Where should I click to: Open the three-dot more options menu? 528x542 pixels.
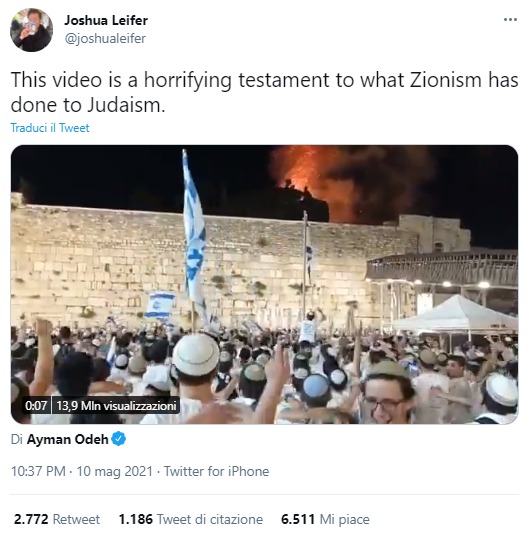[510, 20]
